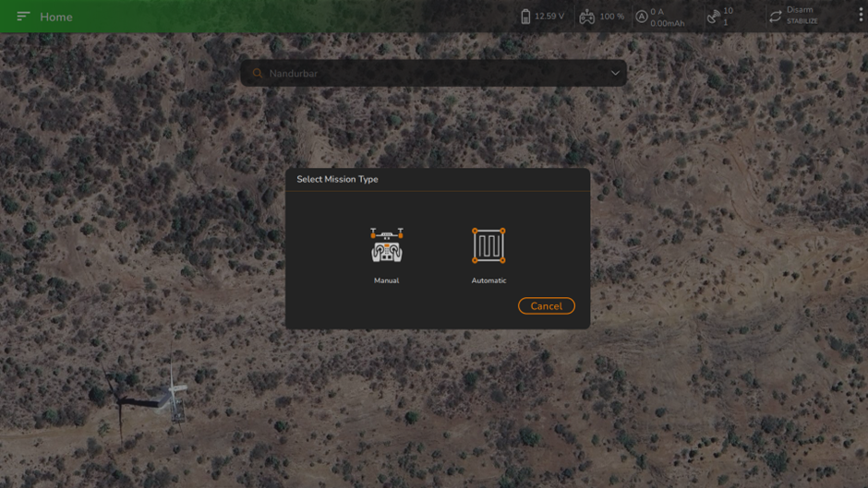Click the flight mode switch arrows icon
Image resolution: width=868 pixels, height=488 pixels.
pos(775,17)
